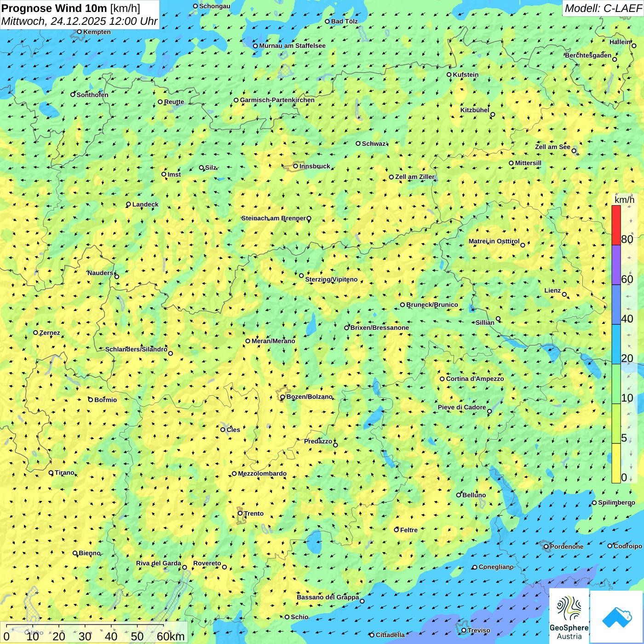Click the Pordenone city marker

(x=546, y=546)
